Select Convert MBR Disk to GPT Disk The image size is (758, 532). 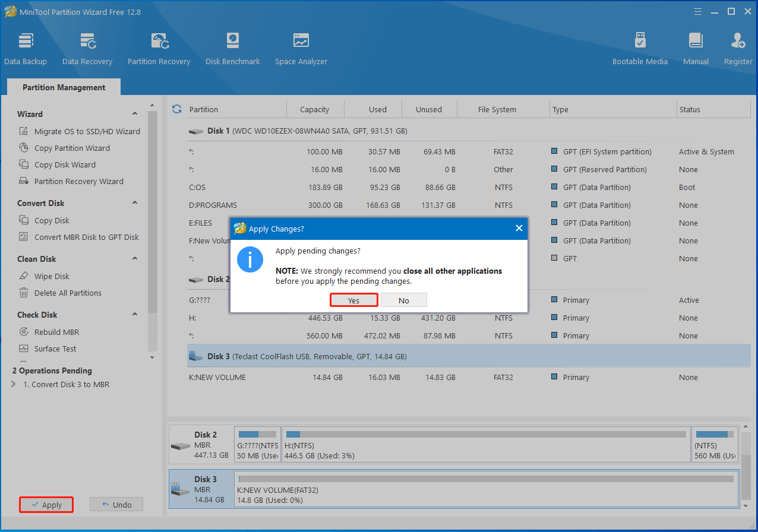pyautogui.click(x=79, y=237)
